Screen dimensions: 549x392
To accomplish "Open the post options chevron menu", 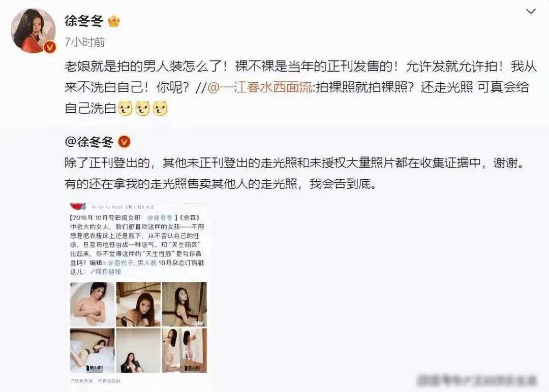I will tap(531, 12).
